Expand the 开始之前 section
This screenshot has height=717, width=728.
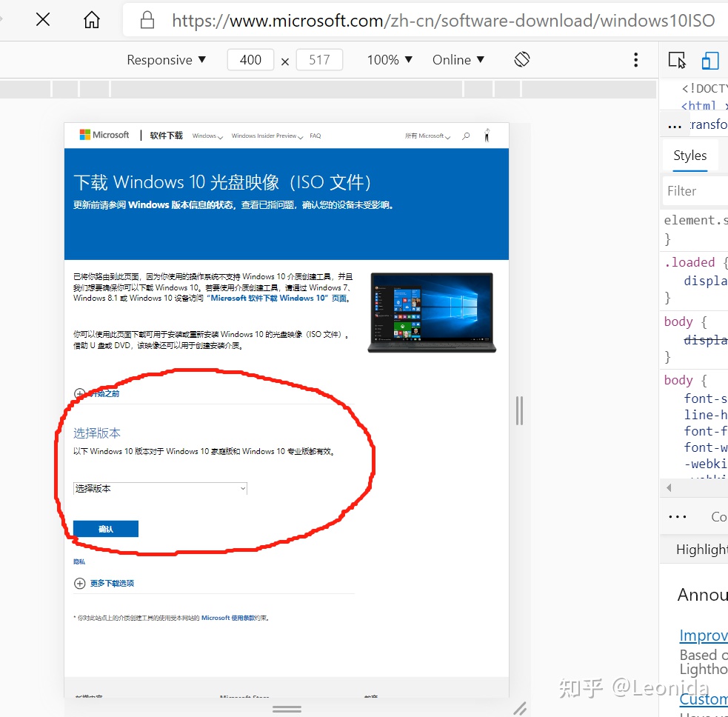pos(79,393)
